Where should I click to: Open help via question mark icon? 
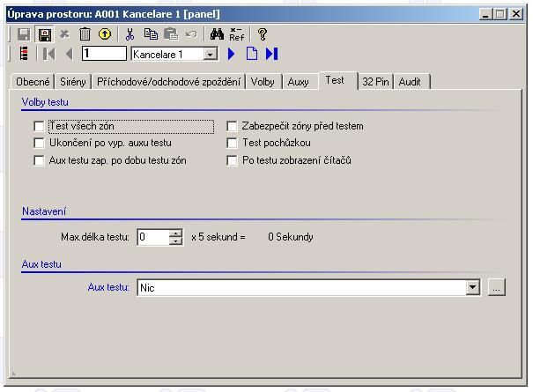[x=262, y=34]
